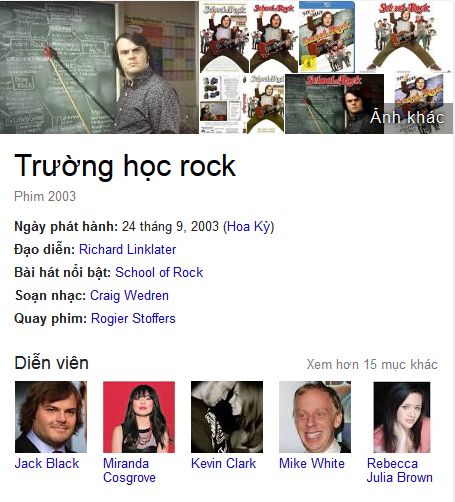Click Miranda Cosgrove's photo
455x502 pixels.
tap(139, 417)
